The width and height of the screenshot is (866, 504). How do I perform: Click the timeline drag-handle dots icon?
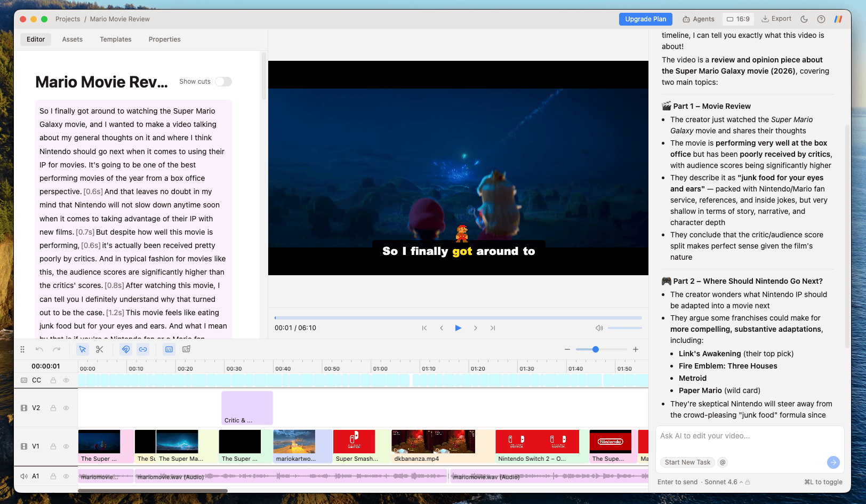pos(22,349)
